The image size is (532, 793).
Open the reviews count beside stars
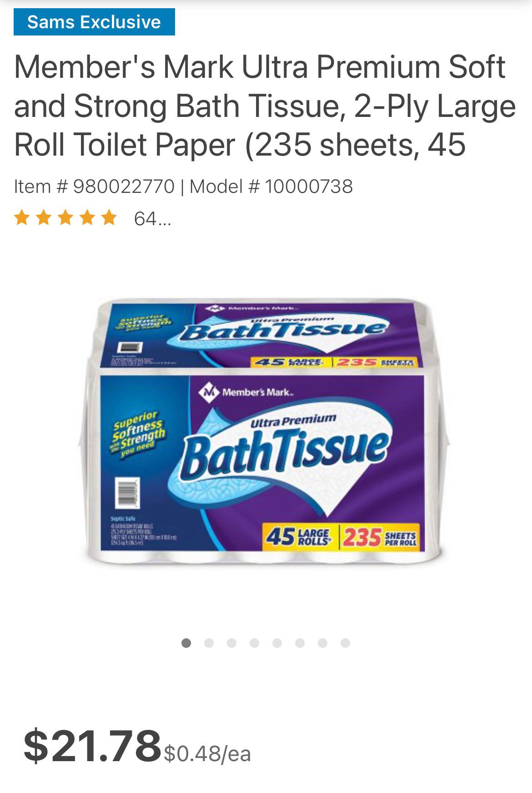(152, 219)
